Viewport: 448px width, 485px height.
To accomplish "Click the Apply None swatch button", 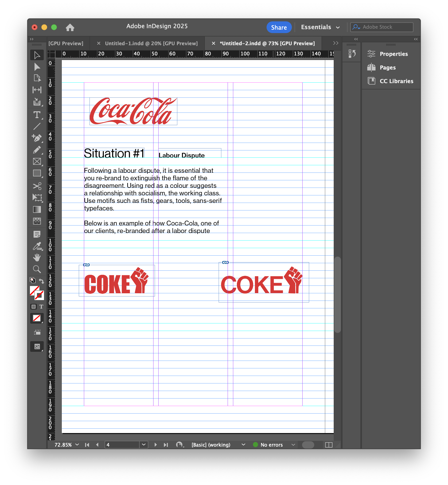I will click(37, 318).
